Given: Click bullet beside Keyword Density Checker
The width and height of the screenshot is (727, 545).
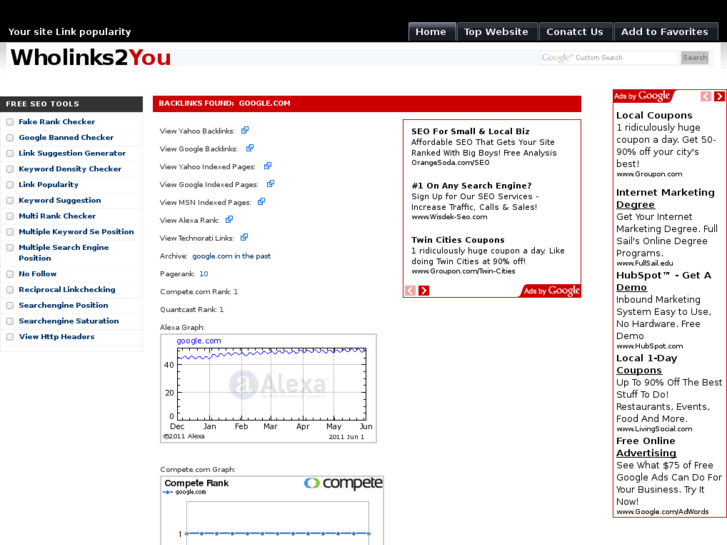Looking at the screenshot, I should click(10, 169).
